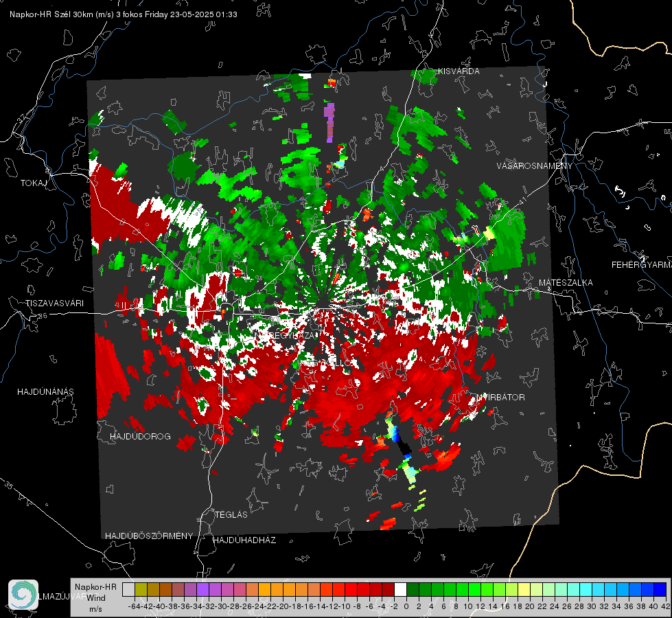Click the dark blue legend swatch between 40 and 42

[x=660, y=589]
